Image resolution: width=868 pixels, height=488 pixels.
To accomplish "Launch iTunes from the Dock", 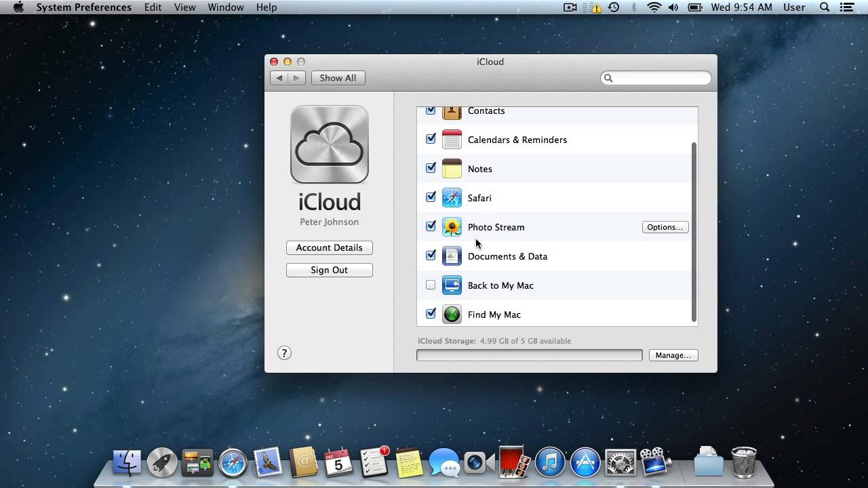I will click(550, 463).
